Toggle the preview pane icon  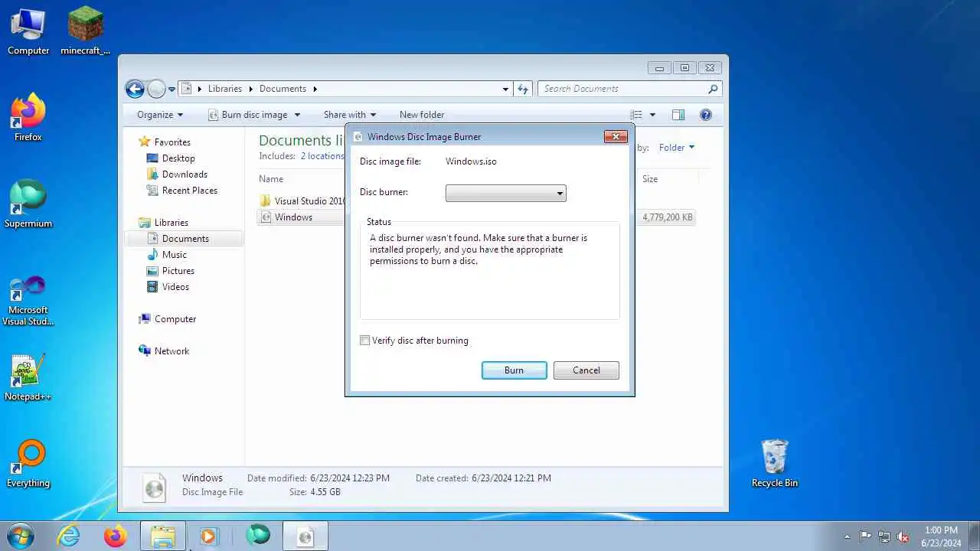click(x=678, y=115)
